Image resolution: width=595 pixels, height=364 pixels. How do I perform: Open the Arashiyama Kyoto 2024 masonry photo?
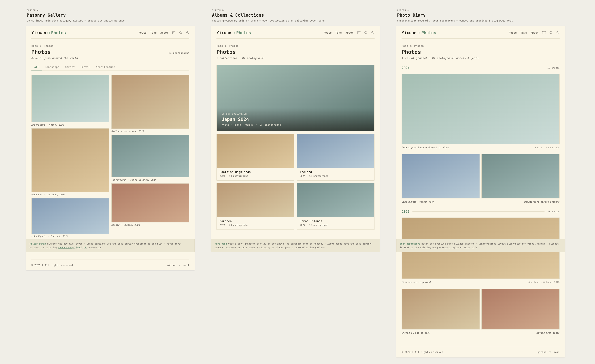click(70, 99)
